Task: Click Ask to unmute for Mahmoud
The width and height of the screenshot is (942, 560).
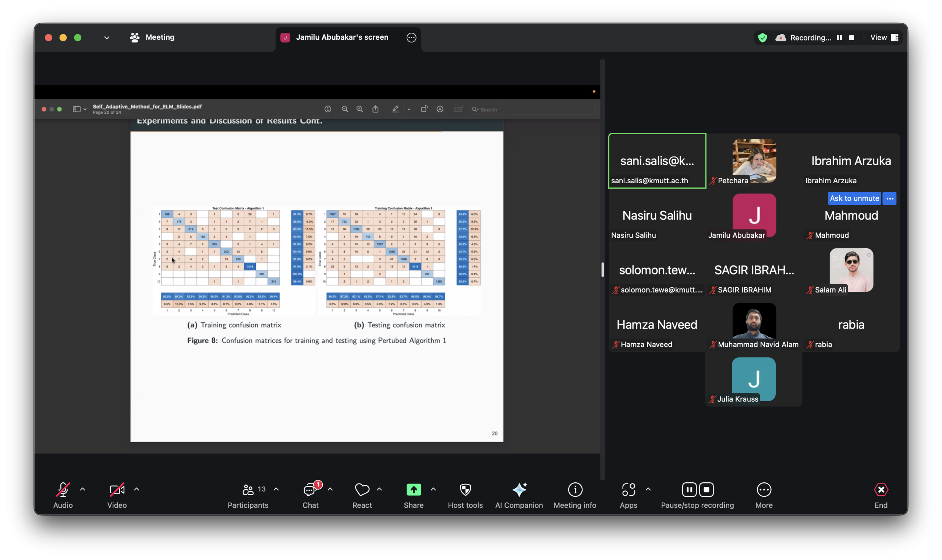Action: tap(854, 198)
